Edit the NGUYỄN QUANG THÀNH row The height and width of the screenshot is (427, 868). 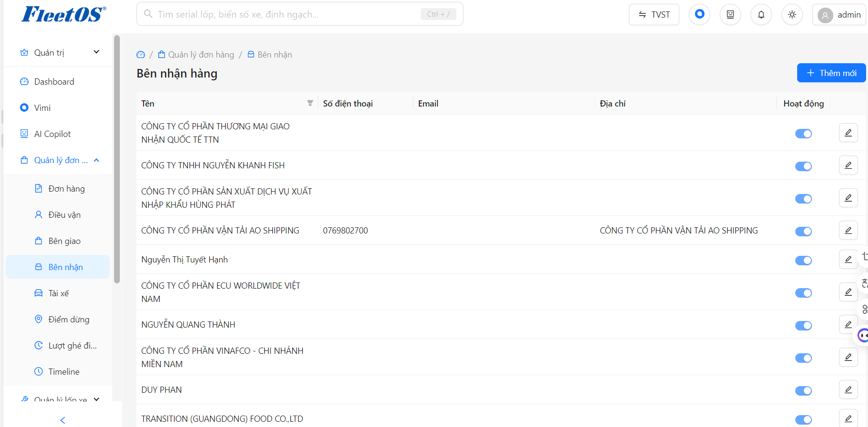[x=848, y=324]
